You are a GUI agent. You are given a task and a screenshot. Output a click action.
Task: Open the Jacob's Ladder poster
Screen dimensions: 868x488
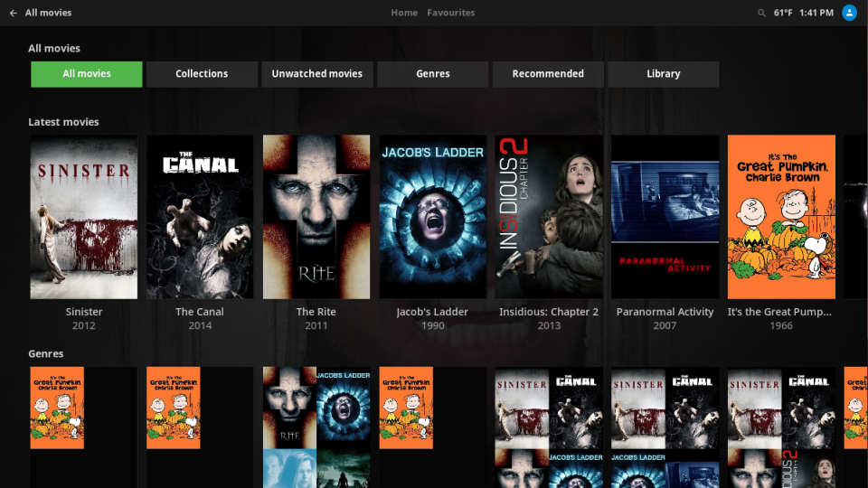(433, 217)
